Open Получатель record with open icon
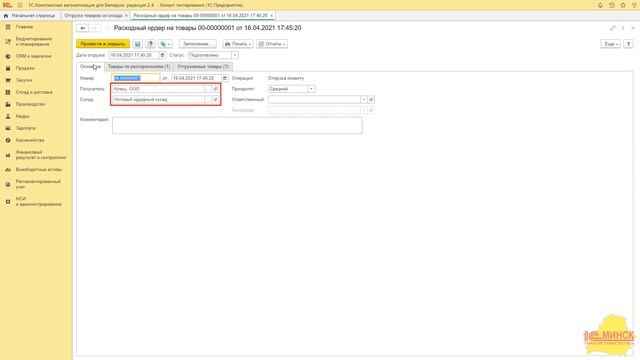 [x=215, y=89]
